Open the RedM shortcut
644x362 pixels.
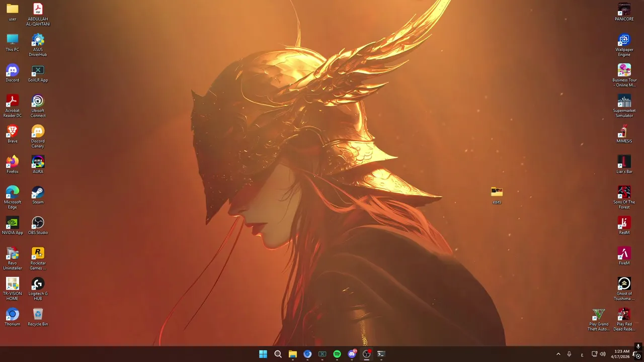click(x=624, y=226)
